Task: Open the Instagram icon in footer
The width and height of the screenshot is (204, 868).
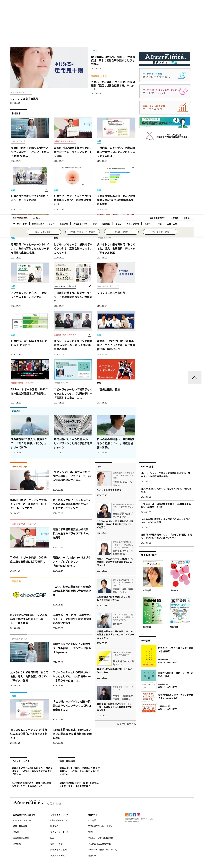Action: pyautogui.click(x=139, y=815)
